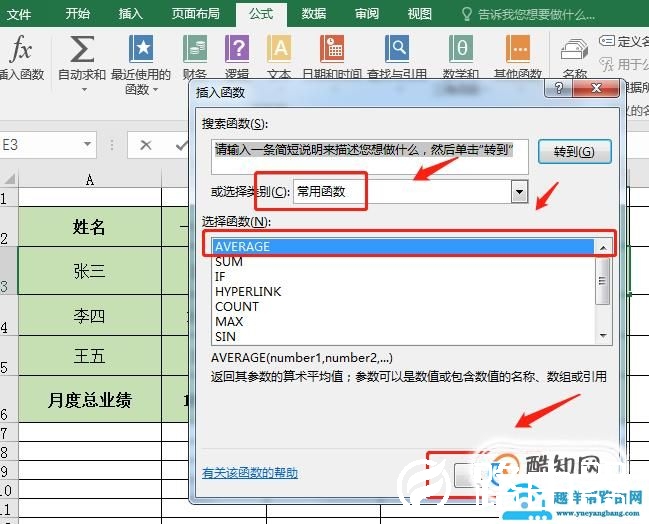The width and height of the screenshot is (649, 524).
Task: Click the 转到(G) button
Action: tap(574, 151)
